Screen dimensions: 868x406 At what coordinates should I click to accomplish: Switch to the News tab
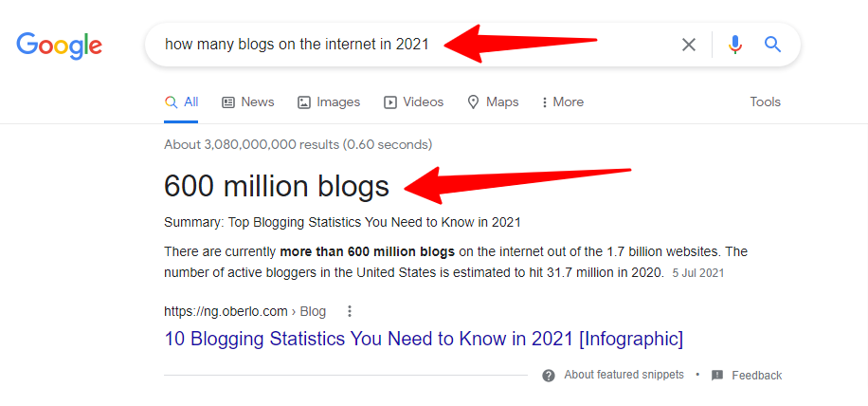(248, 102)
